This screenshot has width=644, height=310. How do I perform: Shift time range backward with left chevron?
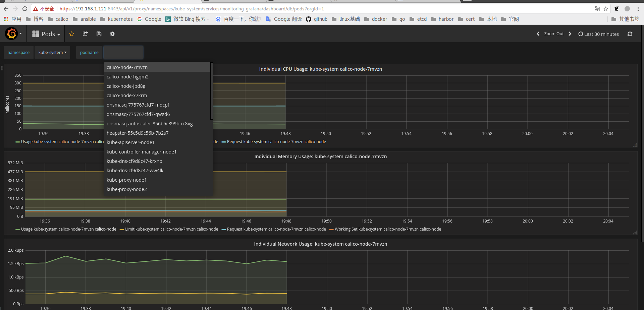[x=538, y=34]
